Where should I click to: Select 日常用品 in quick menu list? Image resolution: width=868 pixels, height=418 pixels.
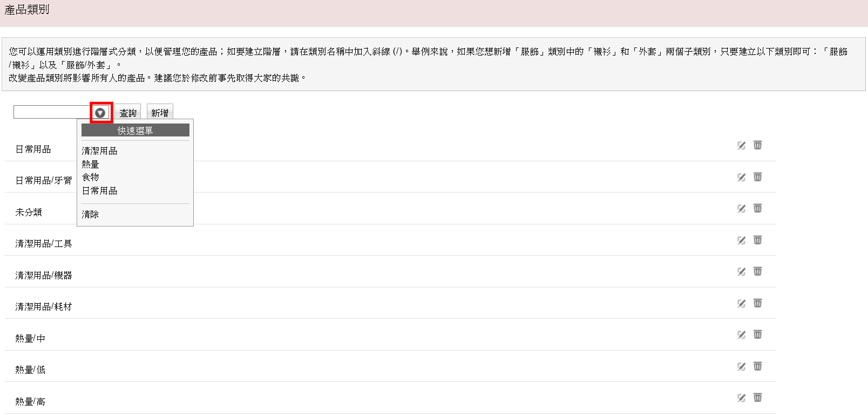pos(99,190)
